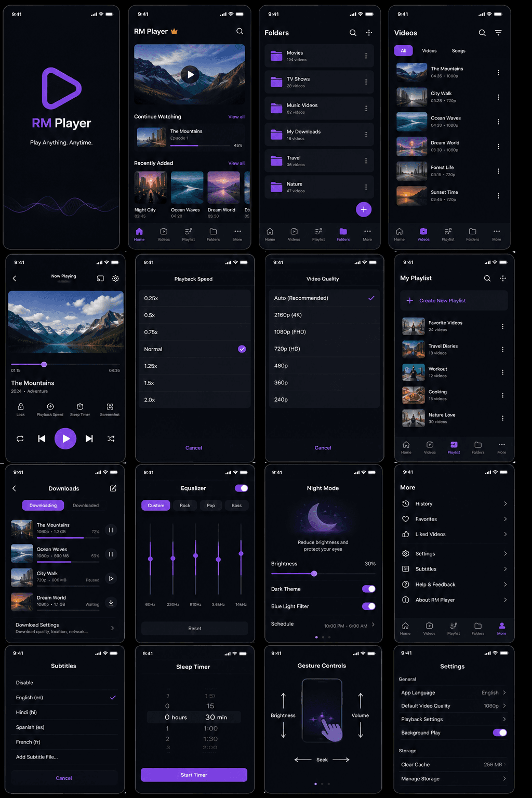The height and width of the screenshot is (798, 532).
Task: Open Download Settings chevron
Action: [x=113, y=628]
